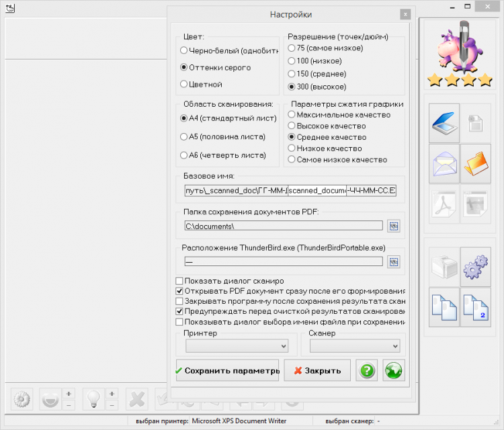Click the star rating row
This screenshot has width=504, height=430.
click(460, 80)
